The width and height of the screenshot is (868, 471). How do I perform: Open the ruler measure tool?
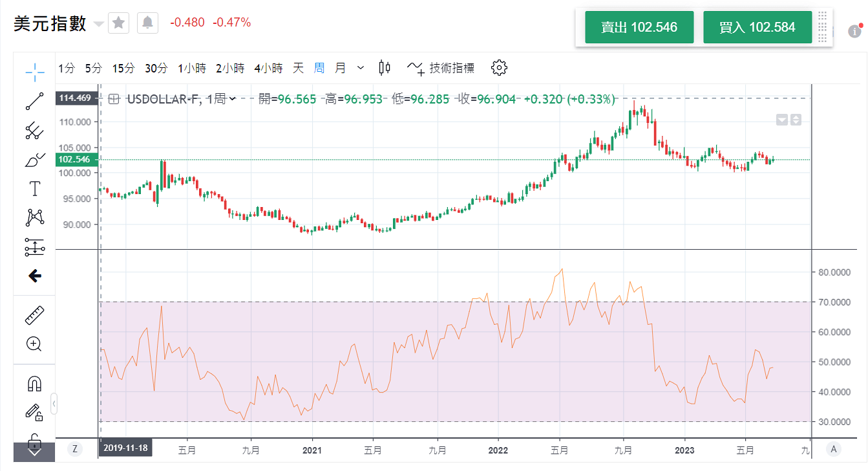[34, 316]
